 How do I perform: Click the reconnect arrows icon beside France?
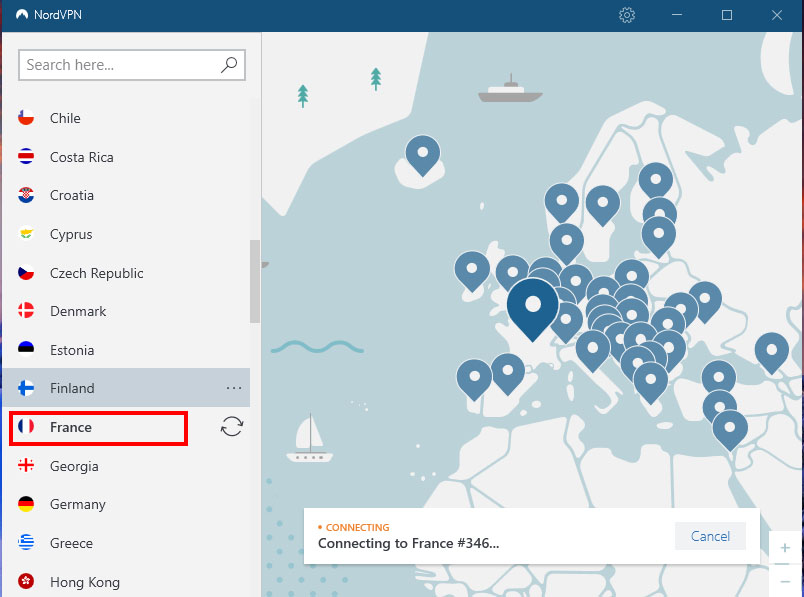(232, 427)
